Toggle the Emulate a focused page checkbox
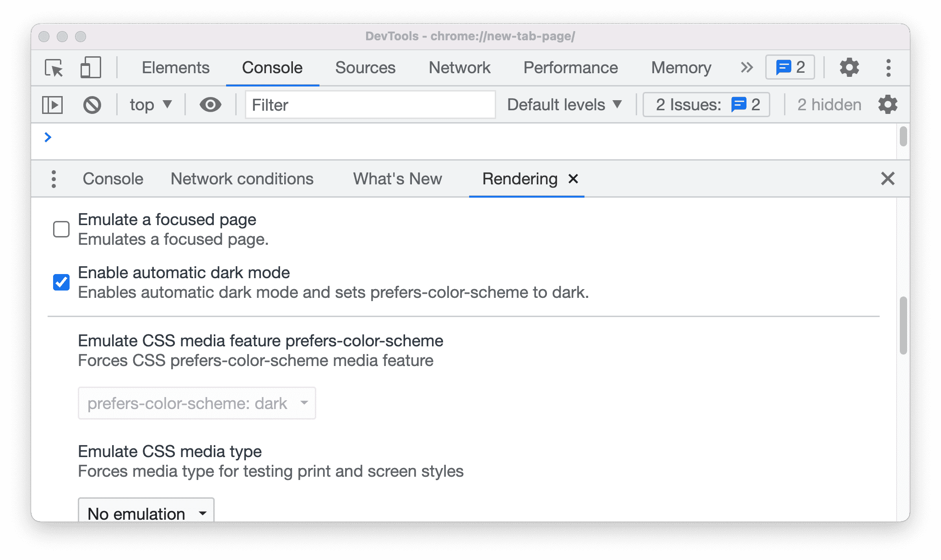 tap(60, 229)
